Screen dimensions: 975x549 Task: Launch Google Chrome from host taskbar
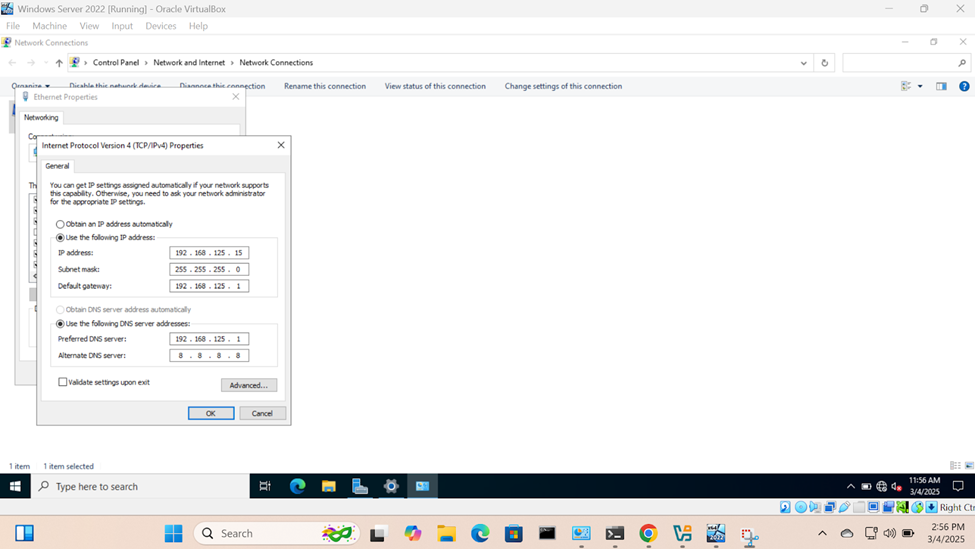click(x=648, y=533)
